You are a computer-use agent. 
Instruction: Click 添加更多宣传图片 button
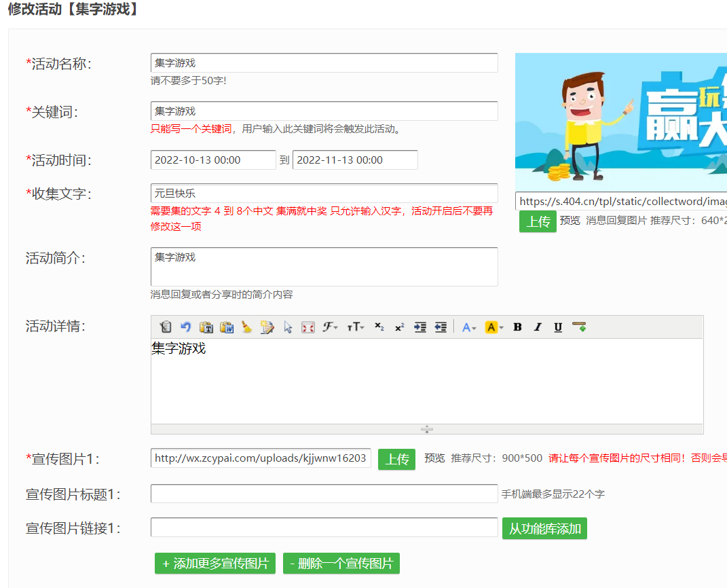pos(215,564)
